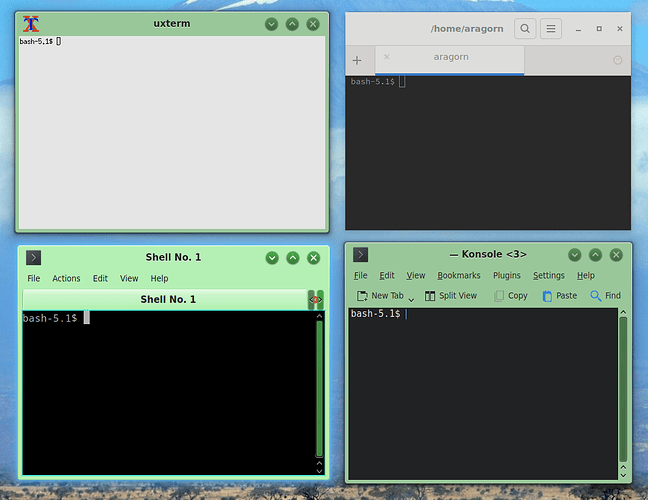648x500 pixels.
Task: Open Actions menu in Shell No. 1
Action: click(66, 279)
